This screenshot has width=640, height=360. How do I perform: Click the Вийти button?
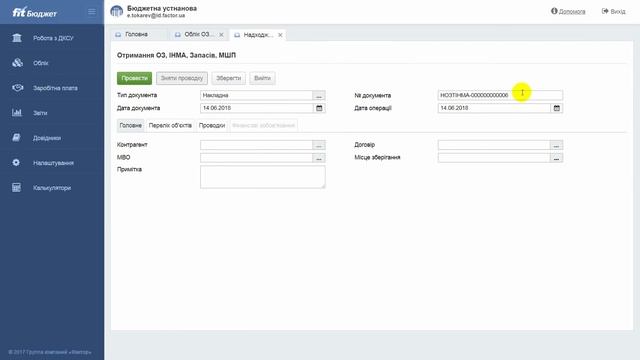coord(262,78)
